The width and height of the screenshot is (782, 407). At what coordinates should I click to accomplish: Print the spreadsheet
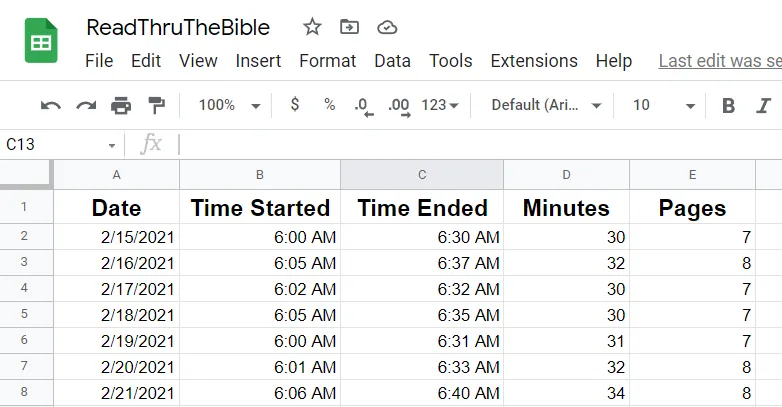click(x=121, y=105)
